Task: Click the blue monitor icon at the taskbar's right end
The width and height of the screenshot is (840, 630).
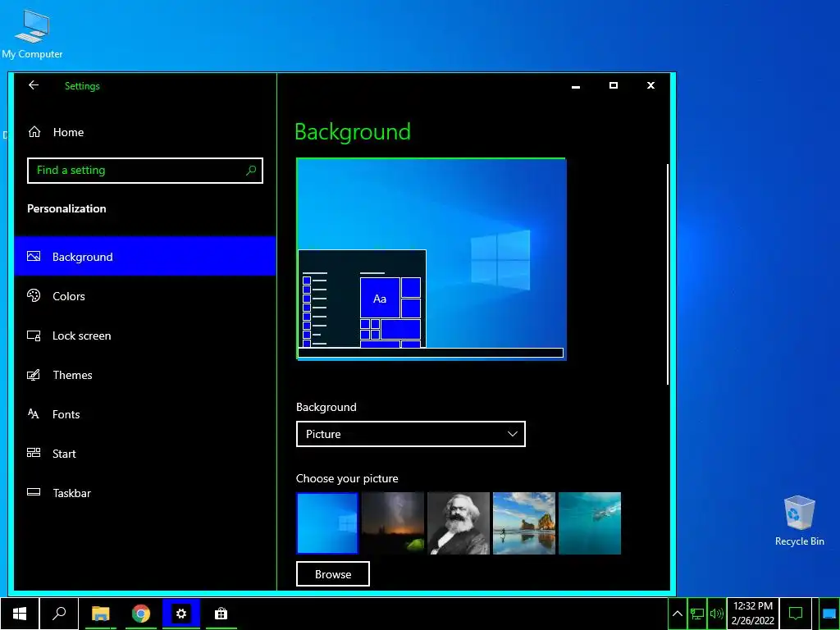Action: click(829, 614)
